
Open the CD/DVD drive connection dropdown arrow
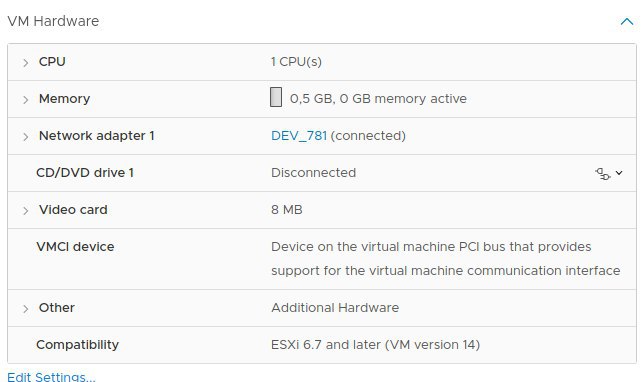(619, 173)
